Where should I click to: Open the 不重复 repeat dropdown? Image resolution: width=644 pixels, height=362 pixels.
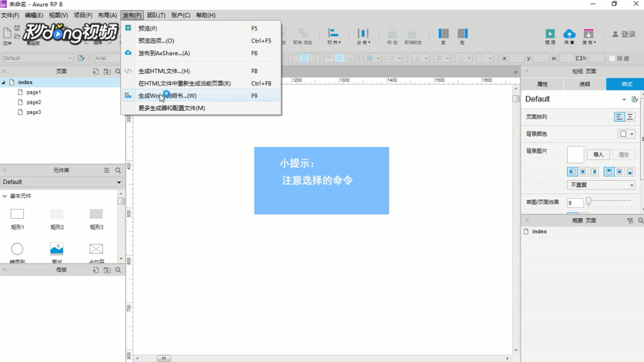[601, 185]
